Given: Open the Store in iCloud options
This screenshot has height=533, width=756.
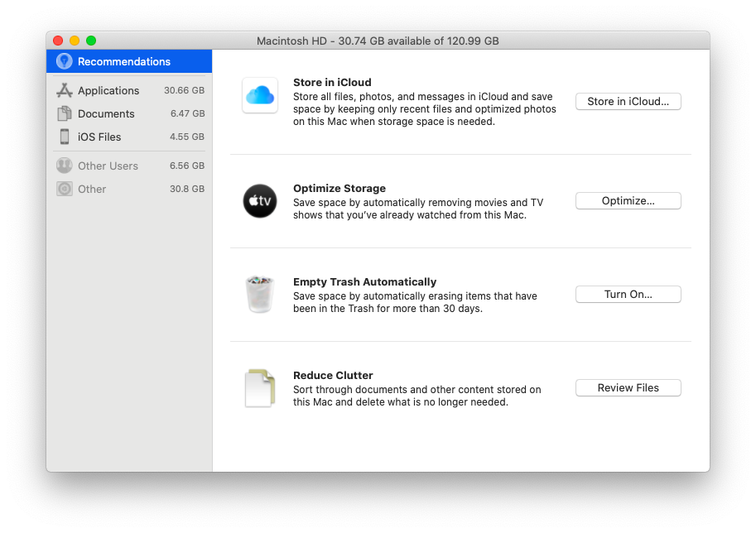Looking at the screenshot, I should coord(628,102).
